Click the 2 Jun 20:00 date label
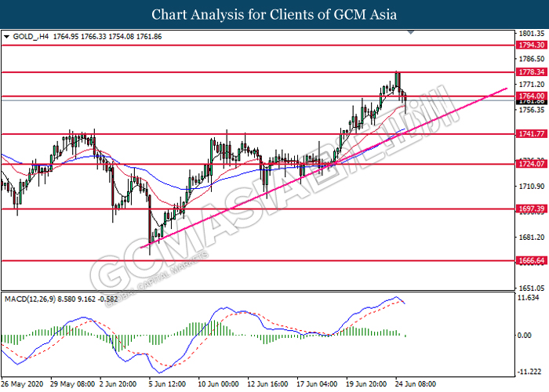Image resolution: width=549 pixels, height=392 pixels. click(x=118, y=384)
